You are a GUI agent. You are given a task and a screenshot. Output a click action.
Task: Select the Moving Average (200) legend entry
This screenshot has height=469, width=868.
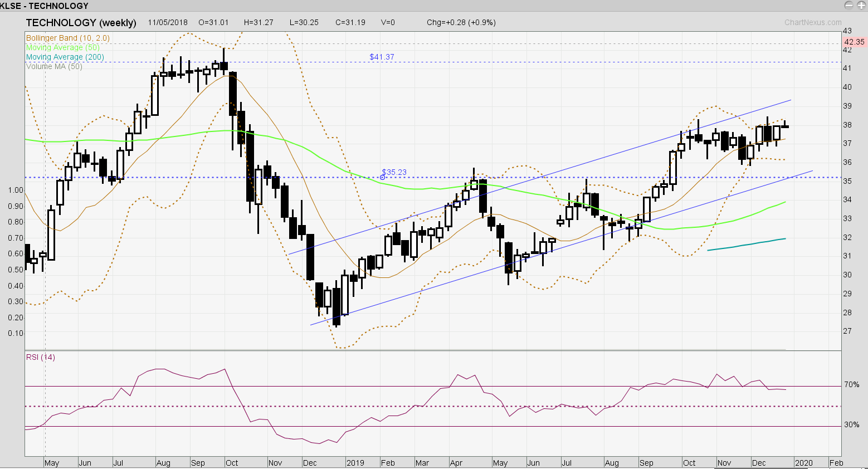click(65, 57)
